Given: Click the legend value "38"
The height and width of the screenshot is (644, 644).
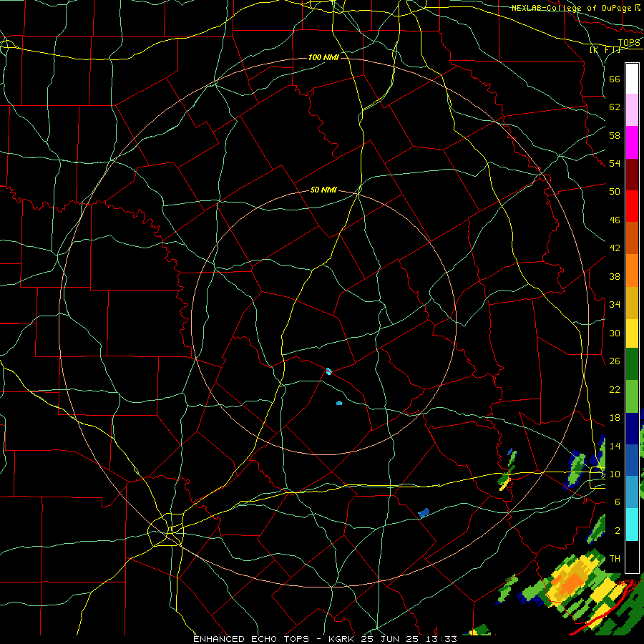Looking at the screenshot, I should coord(615,276).
